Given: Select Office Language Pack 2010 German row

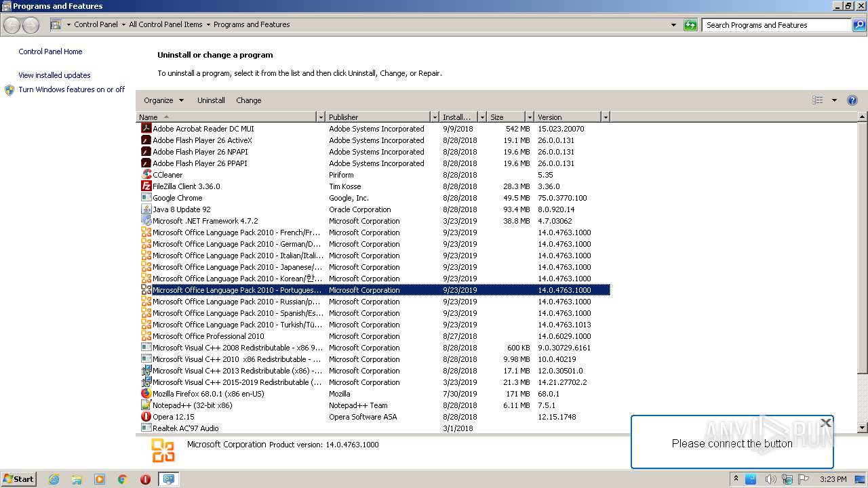Looking at the screenshot, I should 373,244.
